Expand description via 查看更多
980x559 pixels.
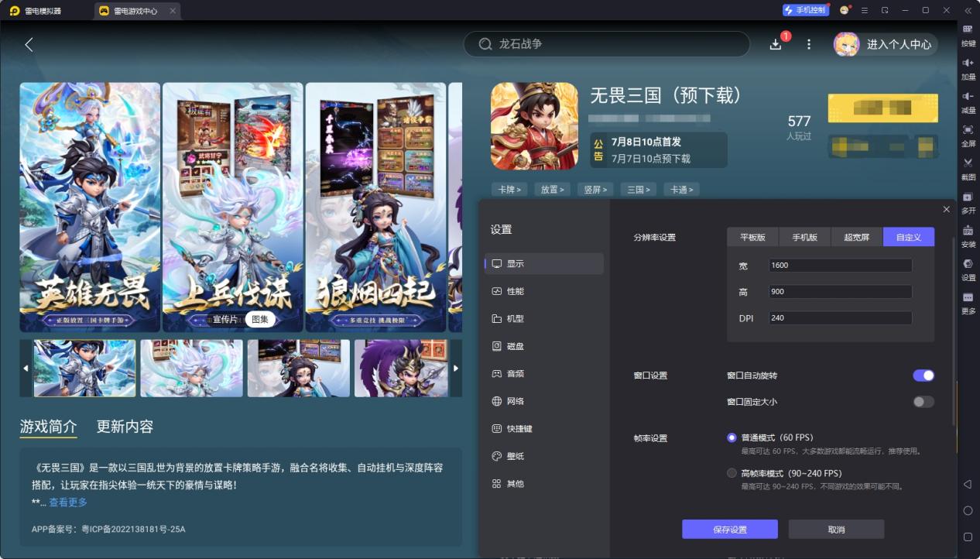coord(68,502)
